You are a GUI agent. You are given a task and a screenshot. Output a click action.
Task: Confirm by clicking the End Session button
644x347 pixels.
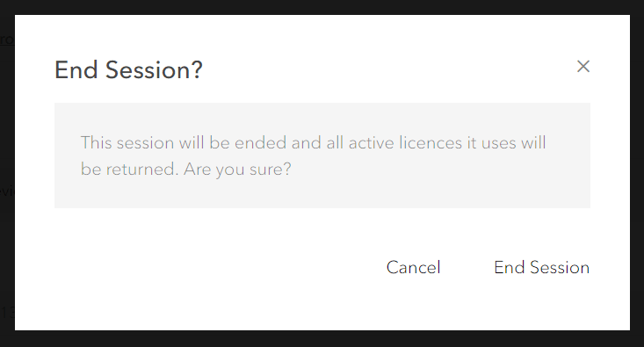pos(542,267)
